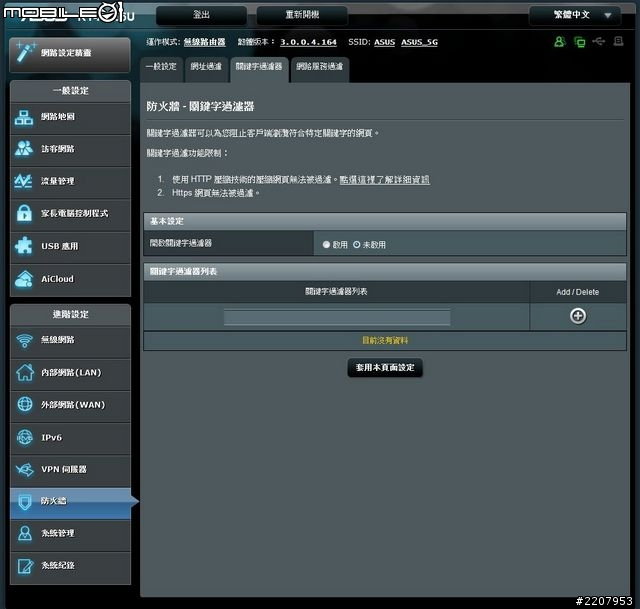Open the 網路設定精靈 setup wizard
Viewport: 640px width, 609px height.
tap(68, 53)
